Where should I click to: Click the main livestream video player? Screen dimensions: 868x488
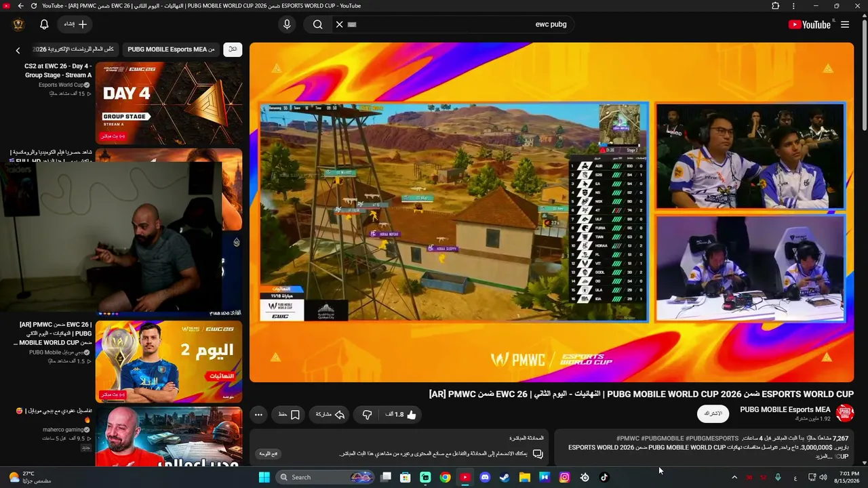[551, 212]
